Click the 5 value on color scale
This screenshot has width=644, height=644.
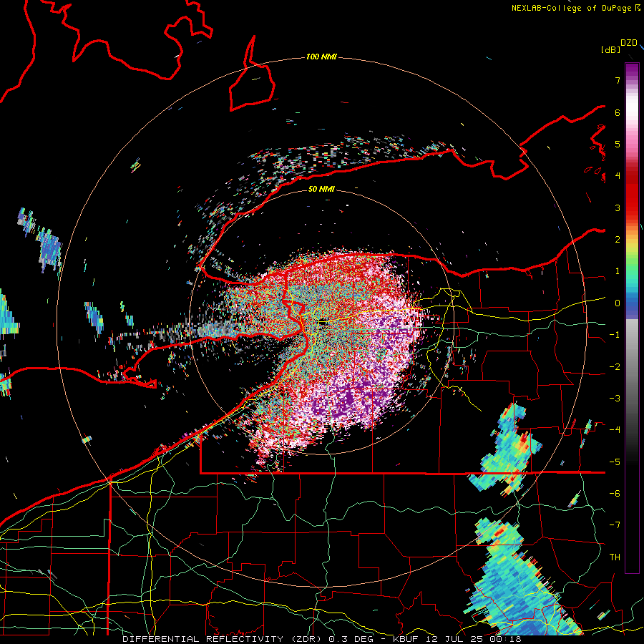coord(618,144)
